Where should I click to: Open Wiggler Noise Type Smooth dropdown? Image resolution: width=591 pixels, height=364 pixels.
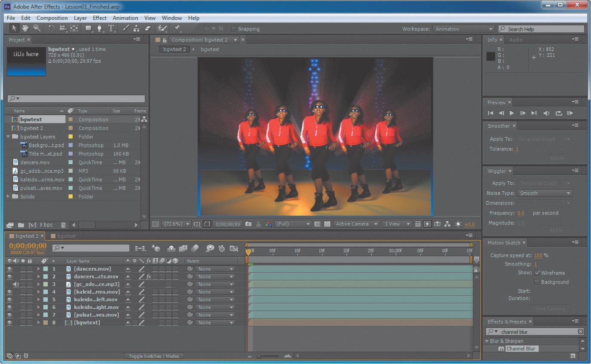545,193
